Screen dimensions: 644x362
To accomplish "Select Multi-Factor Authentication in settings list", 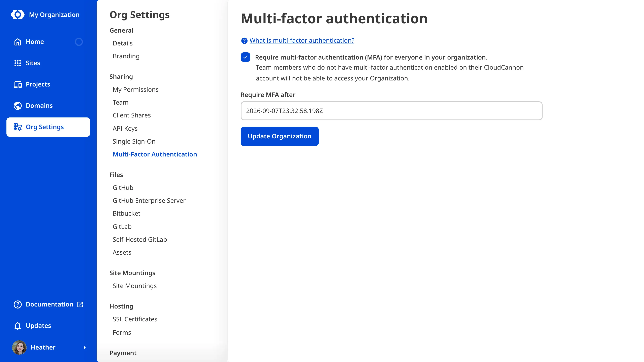I will (x=155, y=154).
